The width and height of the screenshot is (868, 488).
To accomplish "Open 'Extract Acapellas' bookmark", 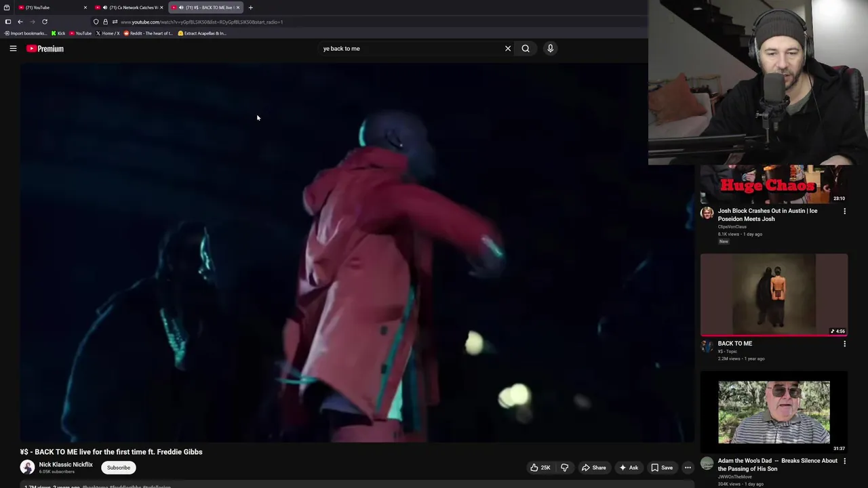I will pyautogui.click(x=202, y=33).
